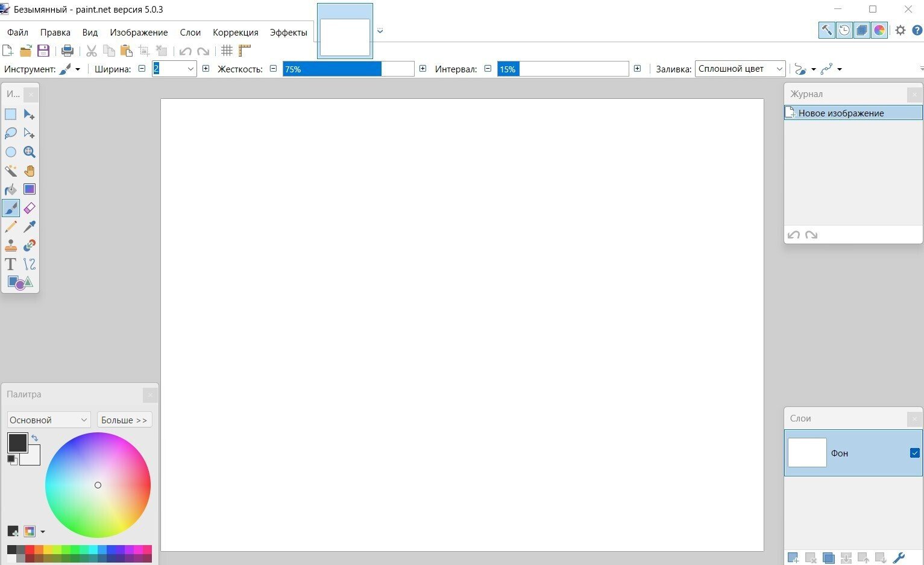The width and height of the screenshot is (924, 565).
Task: Uncheck visibility of Фон layer
Action: coord(914,453)
